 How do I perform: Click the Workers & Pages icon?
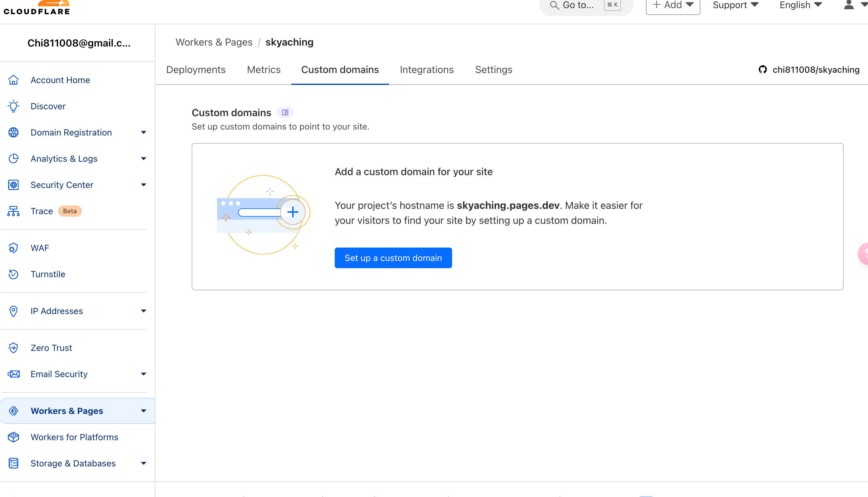[13, 411]
